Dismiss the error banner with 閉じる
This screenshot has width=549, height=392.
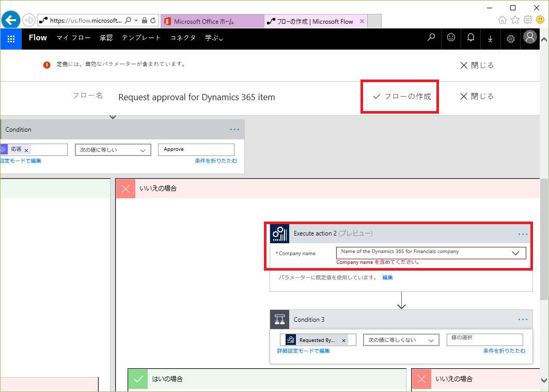pyautogui.click(x=477, y=66)
